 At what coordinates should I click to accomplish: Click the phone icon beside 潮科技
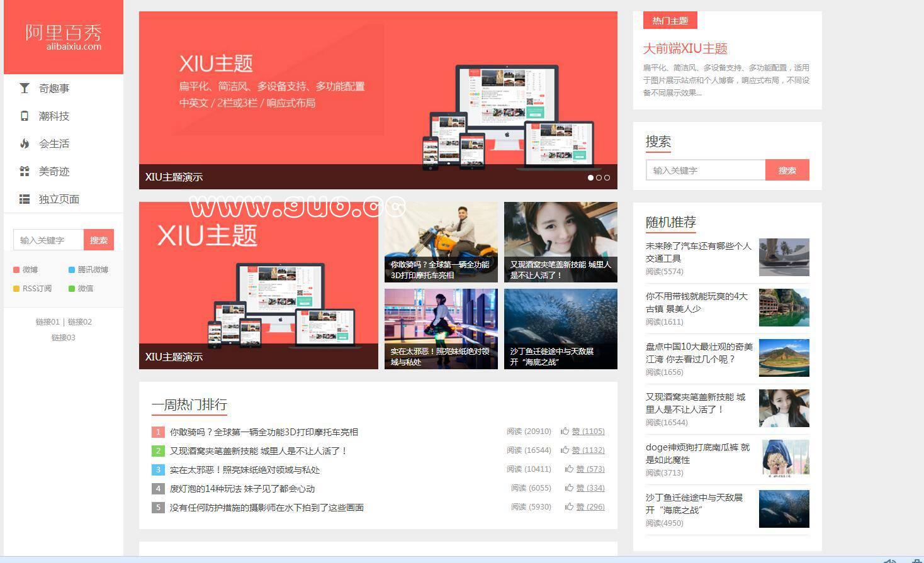(25, 116)
